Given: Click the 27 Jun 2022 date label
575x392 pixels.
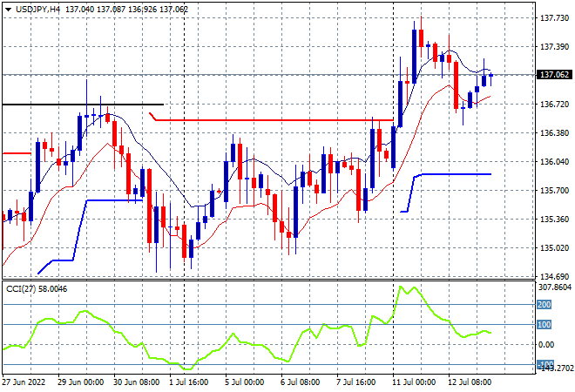Looking at the screenshot, I should [x=24, y=382].
